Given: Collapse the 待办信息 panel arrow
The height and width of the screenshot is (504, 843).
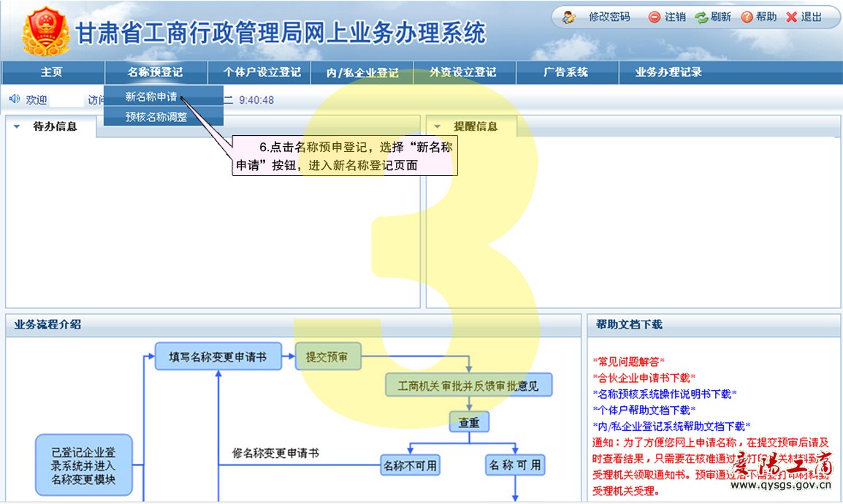Looking at the screenshot, I should pyautogui.click(x=17, y=126).
